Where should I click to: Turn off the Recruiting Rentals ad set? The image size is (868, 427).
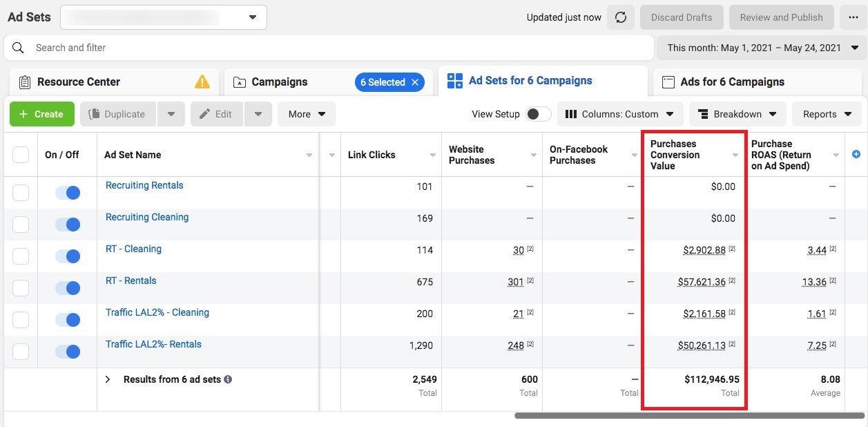[68, 193]
